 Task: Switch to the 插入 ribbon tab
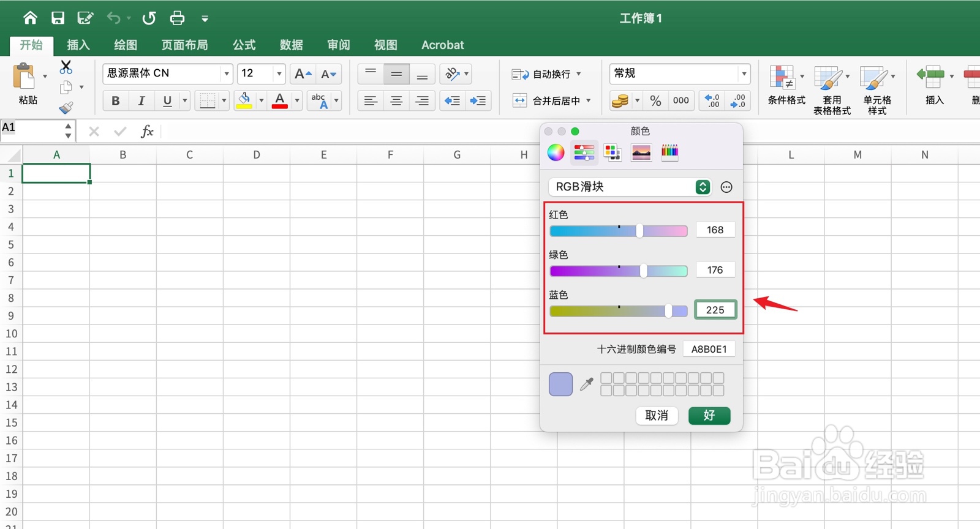pos(78,45)
